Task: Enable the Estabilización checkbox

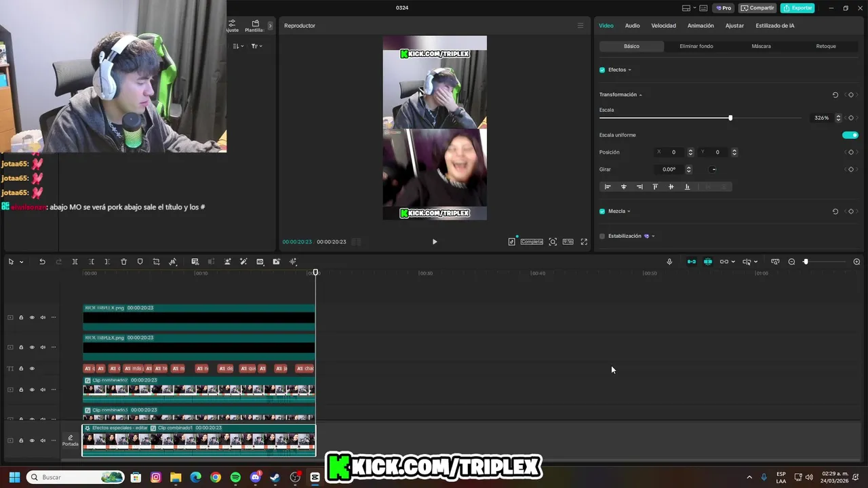Action: [602, 237]
